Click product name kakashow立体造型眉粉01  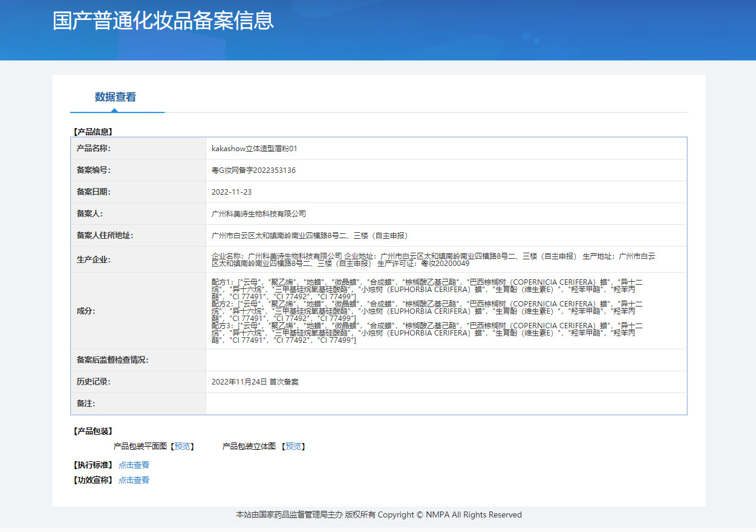(x=255, y=149)
